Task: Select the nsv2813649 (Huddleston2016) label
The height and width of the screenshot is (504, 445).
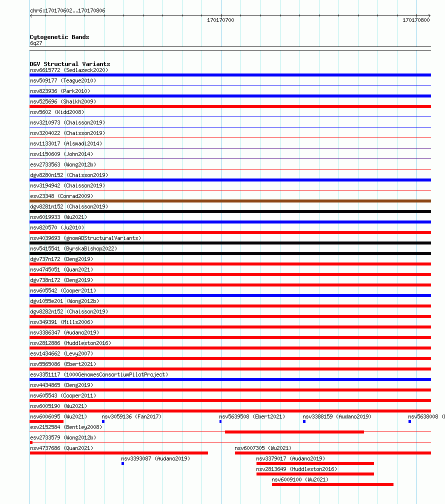Action: [296, 469]
